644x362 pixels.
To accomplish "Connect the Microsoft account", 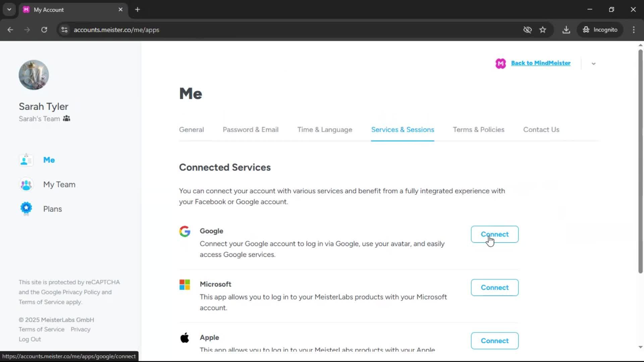I will pos(494,288).
